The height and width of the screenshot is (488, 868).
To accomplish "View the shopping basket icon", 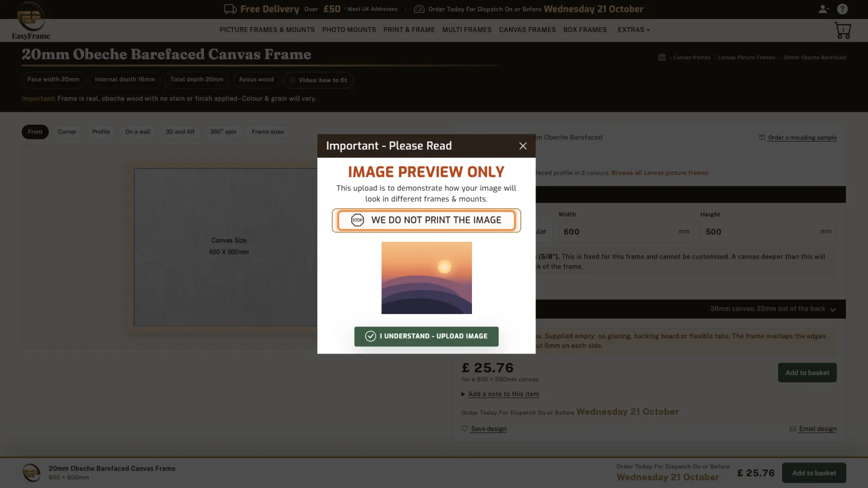I will (843, 30).
